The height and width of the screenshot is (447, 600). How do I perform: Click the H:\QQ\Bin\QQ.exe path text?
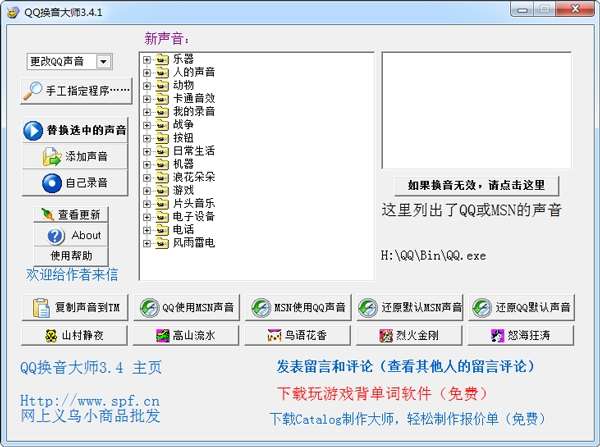coord(434,255)
